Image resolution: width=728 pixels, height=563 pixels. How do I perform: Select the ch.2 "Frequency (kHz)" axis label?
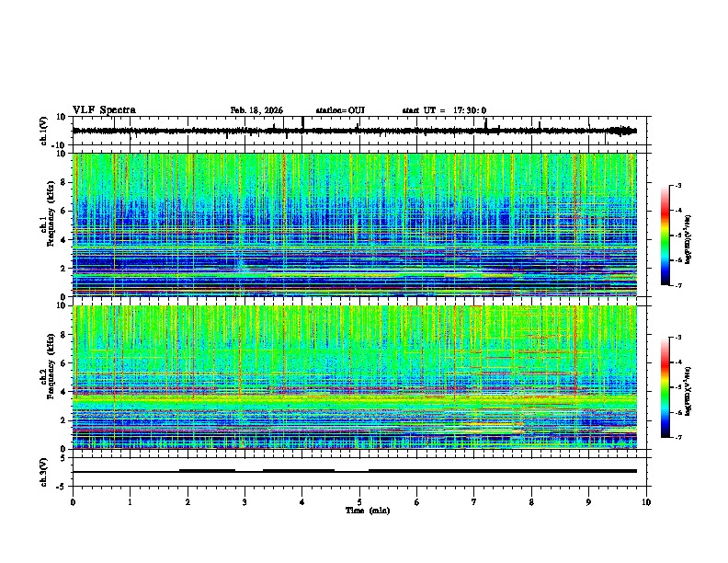pos(51,366)
